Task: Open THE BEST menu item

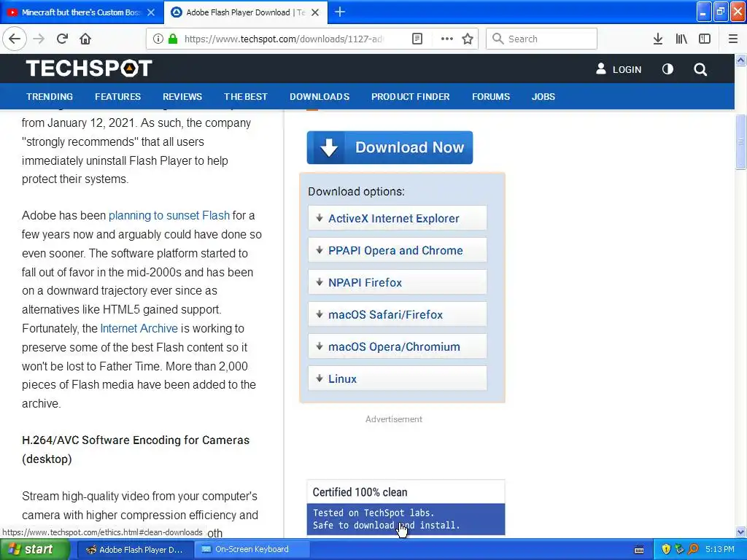Action: click(246, 97)
